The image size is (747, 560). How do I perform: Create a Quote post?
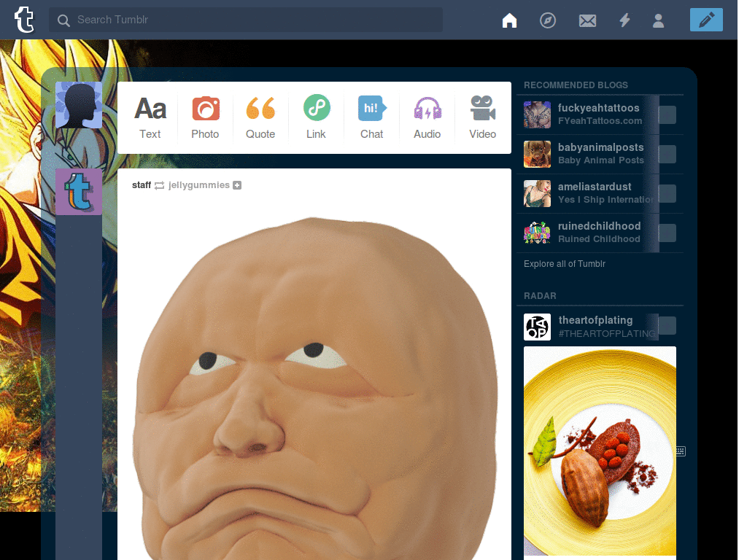(x=260, y=117)
